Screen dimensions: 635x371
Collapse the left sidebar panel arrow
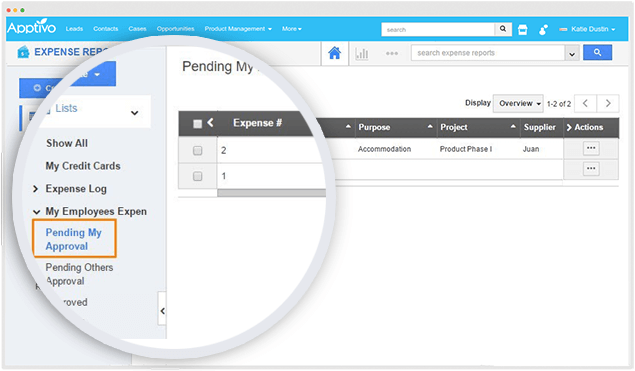pyautogui.click(x=162, y=311)
